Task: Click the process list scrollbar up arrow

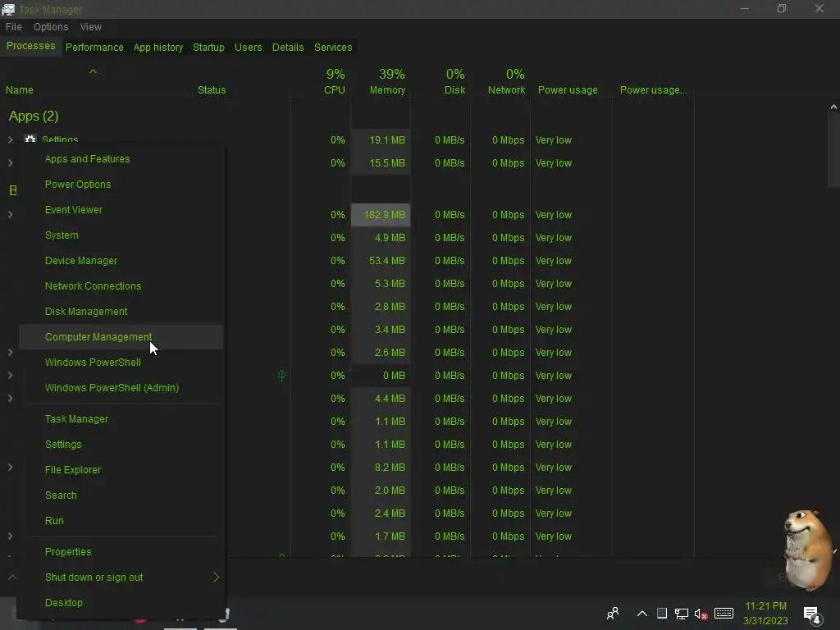Action: point(833,107)
